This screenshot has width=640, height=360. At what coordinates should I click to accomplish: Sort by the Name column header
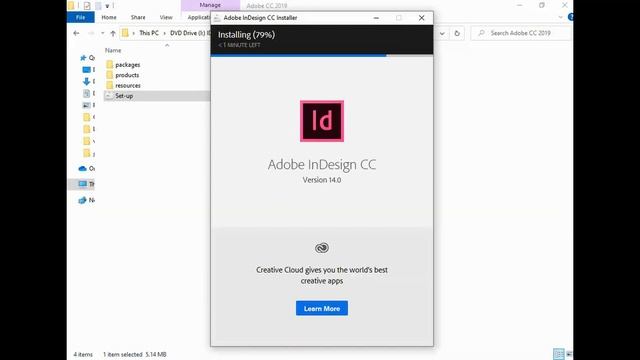pyautogui.click(x=113, y=50)
